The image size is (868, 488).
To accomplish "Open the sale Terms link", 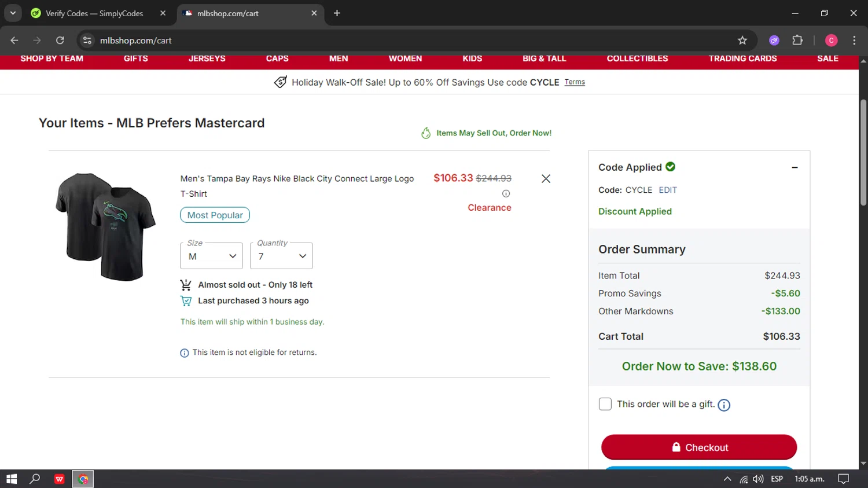I will (575, 82).
